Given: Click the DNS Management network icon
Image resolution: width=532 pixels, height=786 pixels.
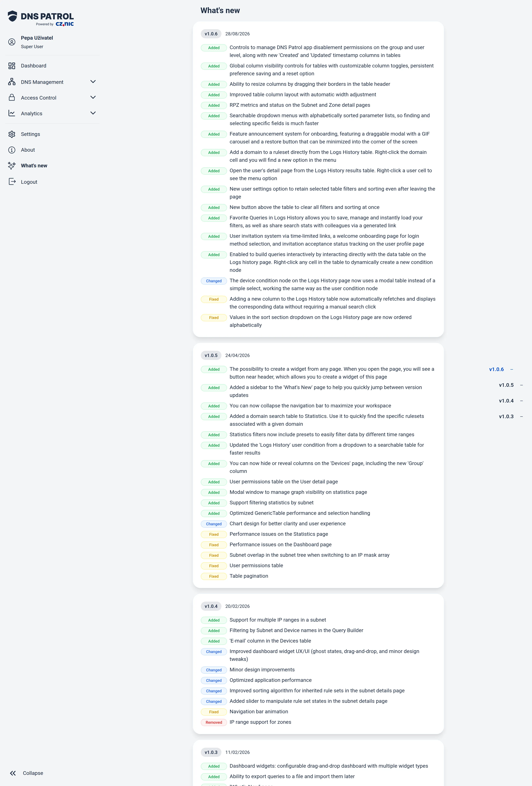Looking at the screenshot, I should (x=12, y=82).
